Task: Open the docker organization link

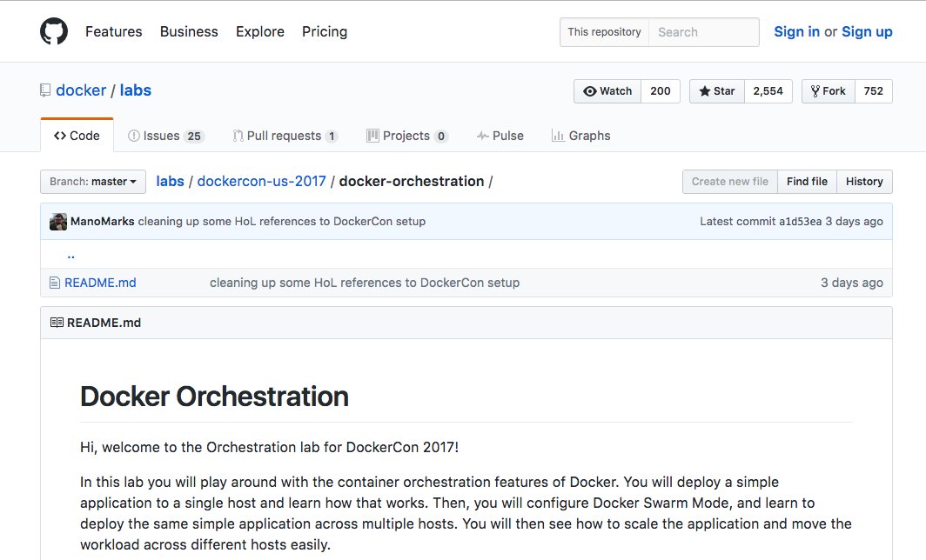Action: [x=81, y=90]
